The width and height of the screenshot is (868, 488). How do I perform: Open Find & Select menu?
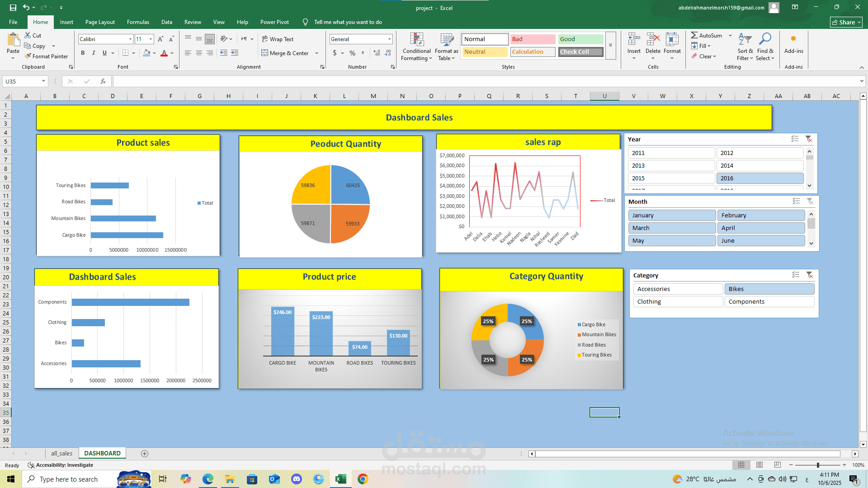pos(765,47)
